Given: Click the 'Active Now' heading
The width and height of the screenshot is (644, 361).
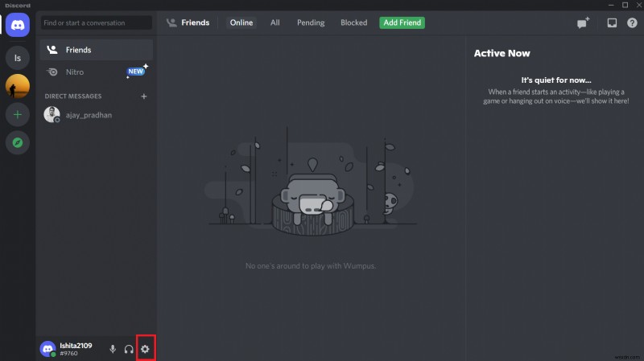Looking at the screenshot, I should [502, 53].
